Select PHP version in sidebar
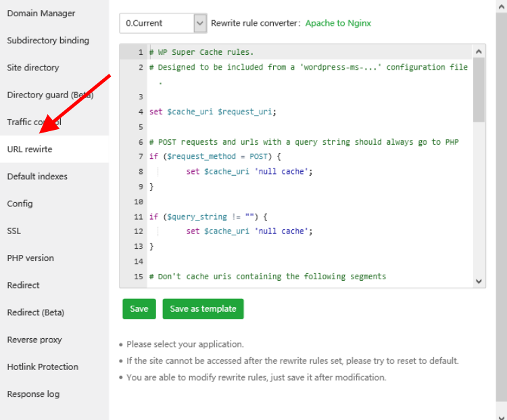The height and width of the screenshot is (420, 507). point(30,258)
